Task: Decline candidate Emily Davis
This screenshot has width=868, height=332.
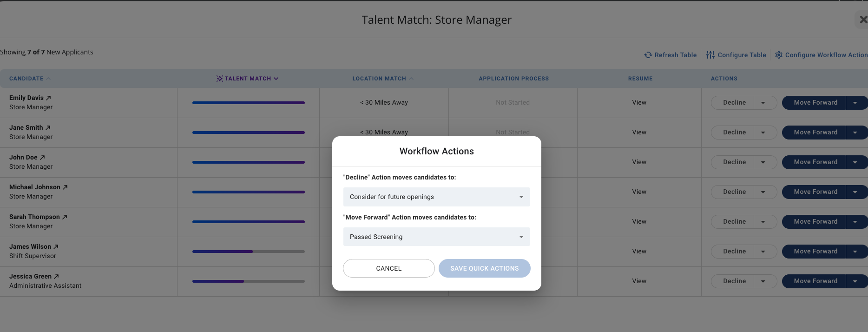Action: coord(733,103)
